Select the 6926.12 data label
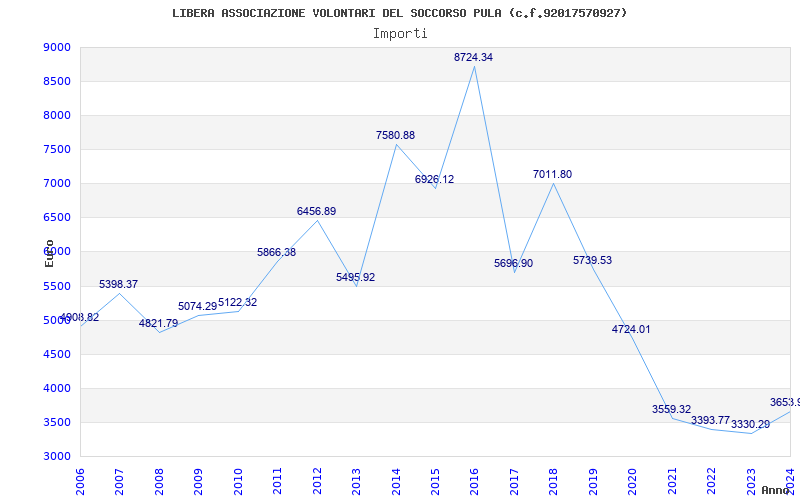Screen dimensions: 800x500 click(434, 179)
